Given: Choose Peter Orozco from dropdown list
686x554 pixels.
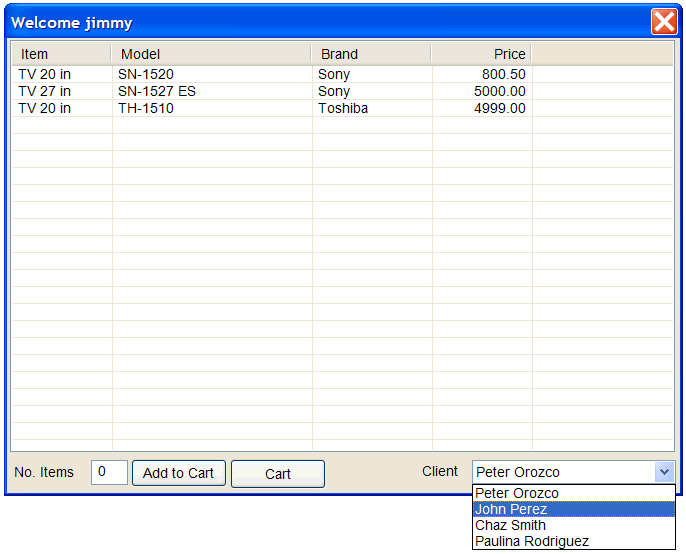Looking at the screenshot, I should point(574,493).
